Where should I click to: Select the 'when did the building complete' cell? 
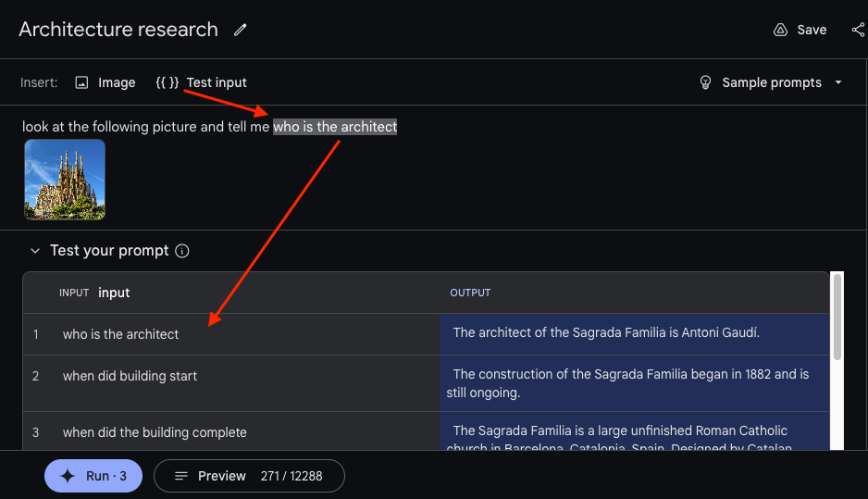[x=155, y=432]
